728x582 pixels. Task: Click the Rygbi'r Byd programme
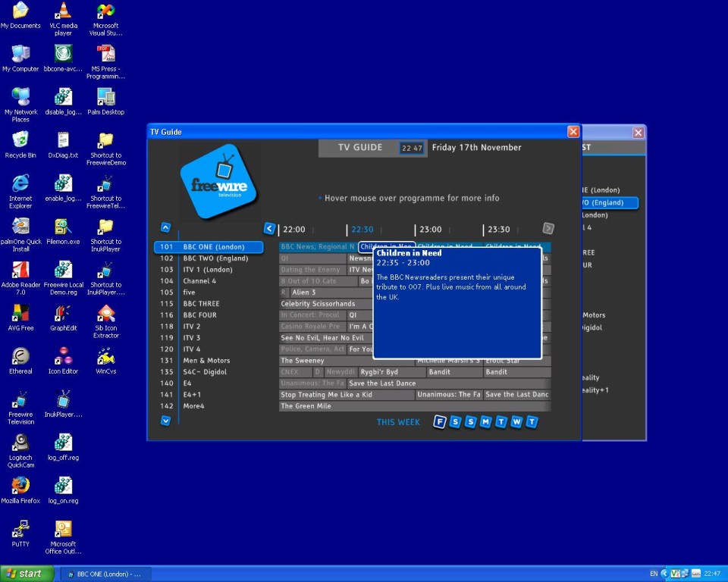(392, 372)
